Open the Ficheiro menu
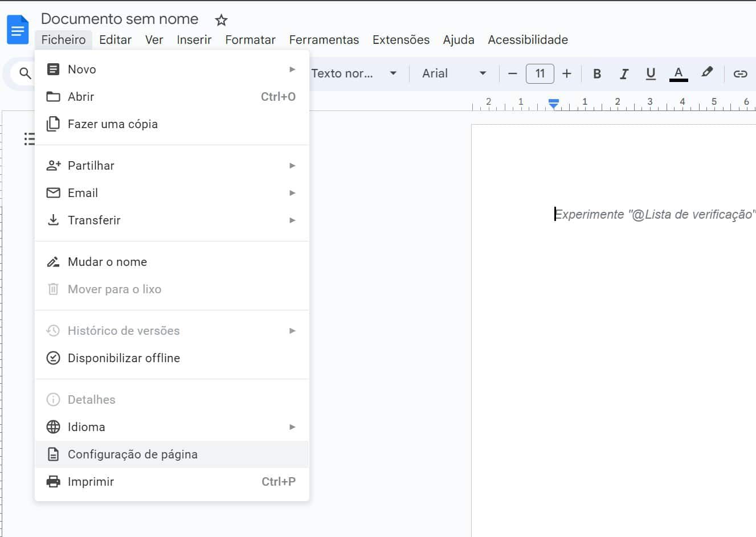This screenshot has width=756, height=537. click(x=63, y=40)
